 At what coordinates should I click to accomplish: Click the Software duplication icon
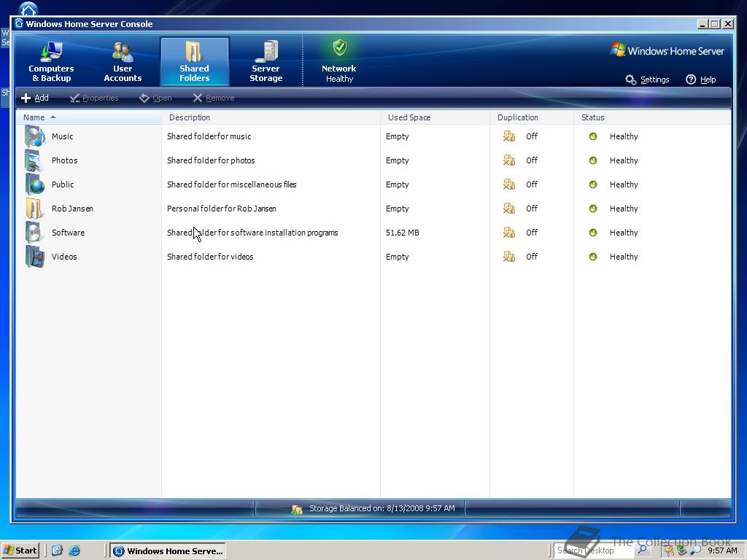click(508, 233)
